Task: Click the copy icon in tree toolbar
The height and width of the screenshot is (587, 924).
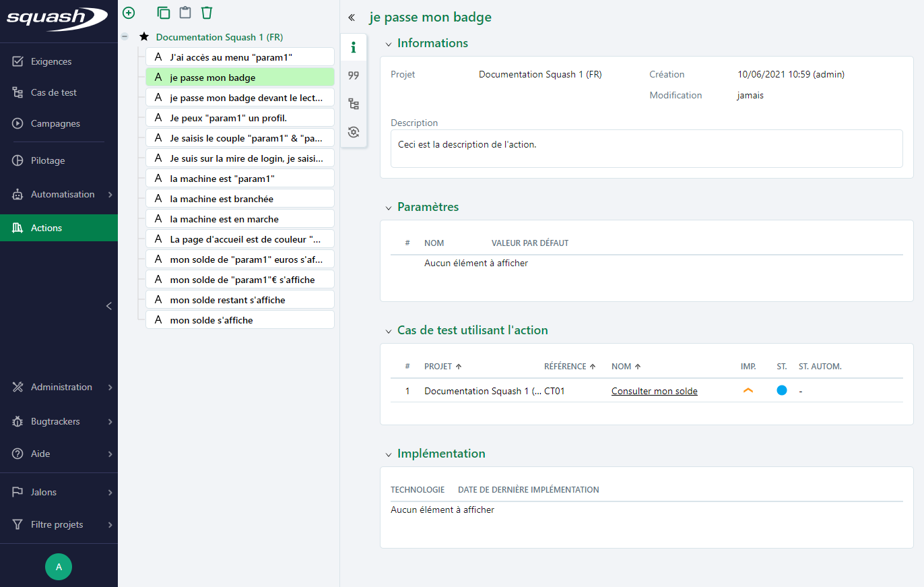Action: (163, 13)
